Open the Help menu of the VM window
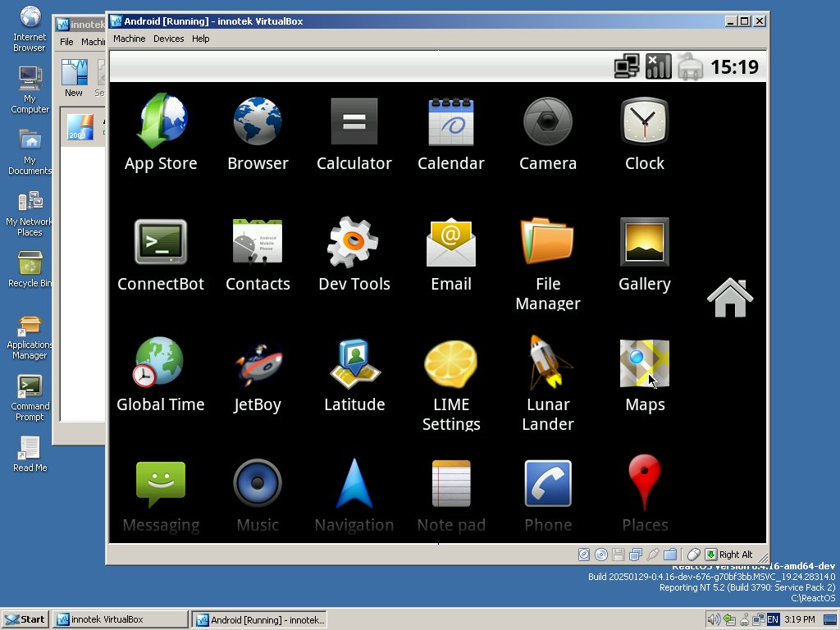Image resolution: width=840 pixels, height=630 pixels. (x=201, y=39)
